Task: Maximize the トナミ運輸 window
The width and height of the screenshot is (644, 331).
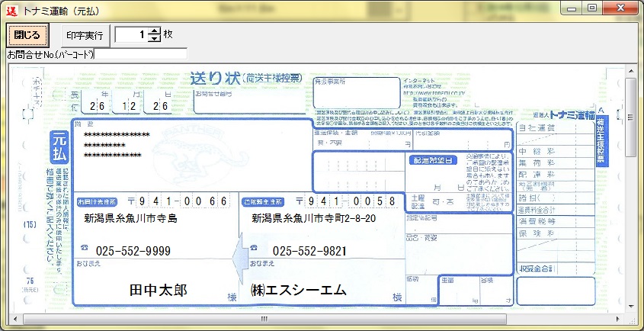Action: click(592, 8)
